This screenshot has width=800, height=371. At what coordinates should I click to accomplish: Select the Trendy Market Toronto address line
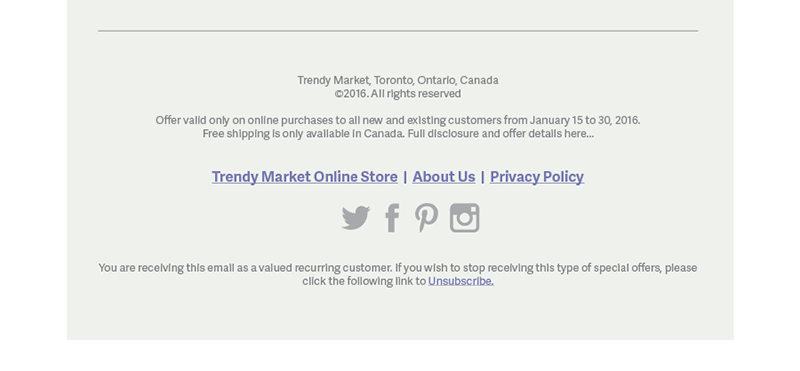pos(398,80)
